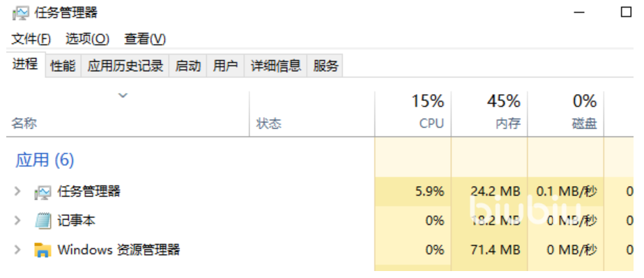Switch to the 服务 tab
The width and height of the screenshot is (644, 278).
click(x=325, y=65)
